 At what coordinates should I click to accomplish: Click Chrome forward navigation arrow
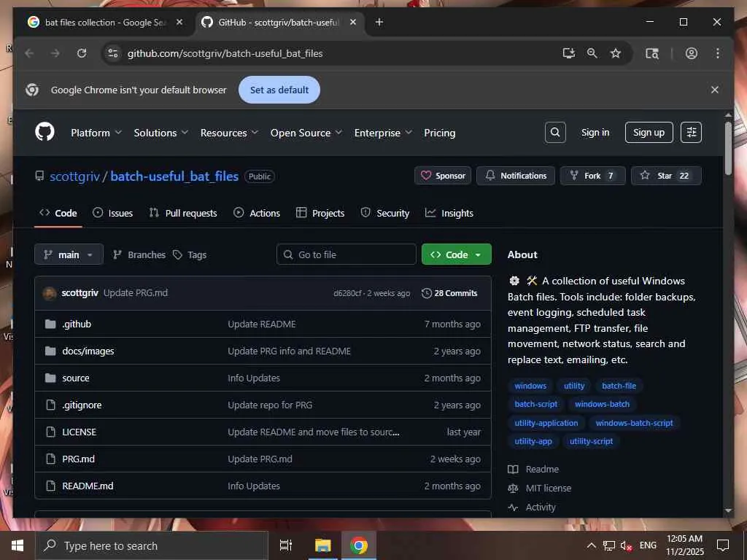click(55, 53)
